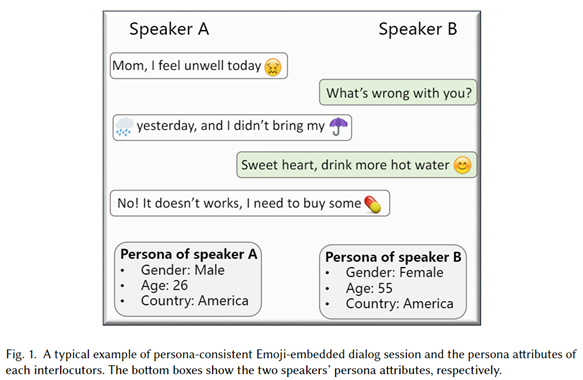Image resolution: width=583 pixels, height=380 pixels.
Task: Click the 'didn't bring my' umbrella message bubble
Action: point(232,127)
